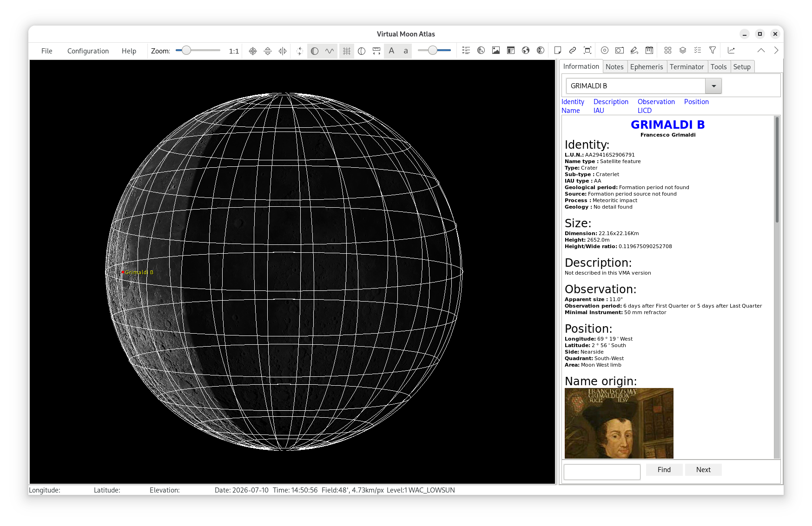Click the terminator half-circle icon
The height and width of the screenshot is (526, 812).
point(362,51)
